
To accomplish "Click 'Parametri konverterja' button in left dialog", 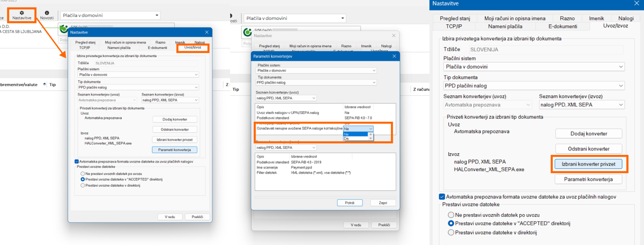I will click(175, 150).
